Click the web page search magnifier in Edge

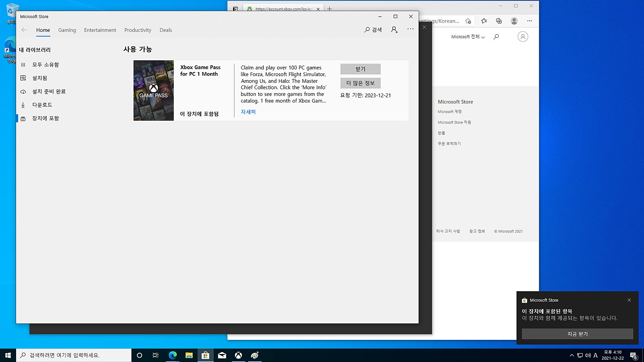[x=496, y=37]
